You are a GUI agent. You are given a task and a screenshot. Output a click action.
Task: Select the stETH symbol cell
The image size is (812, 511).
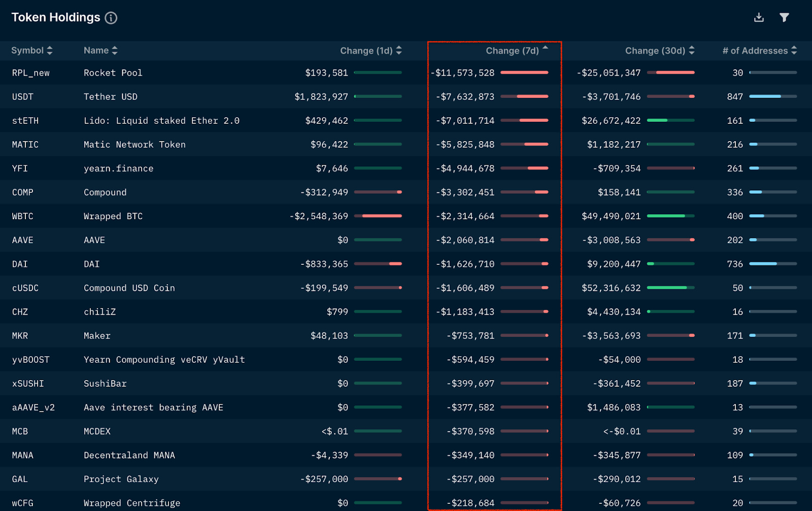pyautogui.click(x=25, y=121)
